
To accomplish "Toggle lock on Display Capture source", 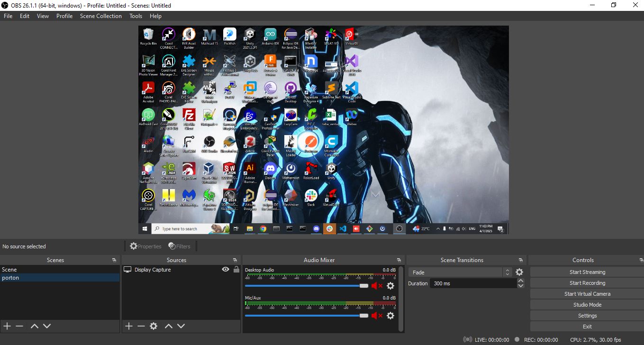I will pos(236,270).
